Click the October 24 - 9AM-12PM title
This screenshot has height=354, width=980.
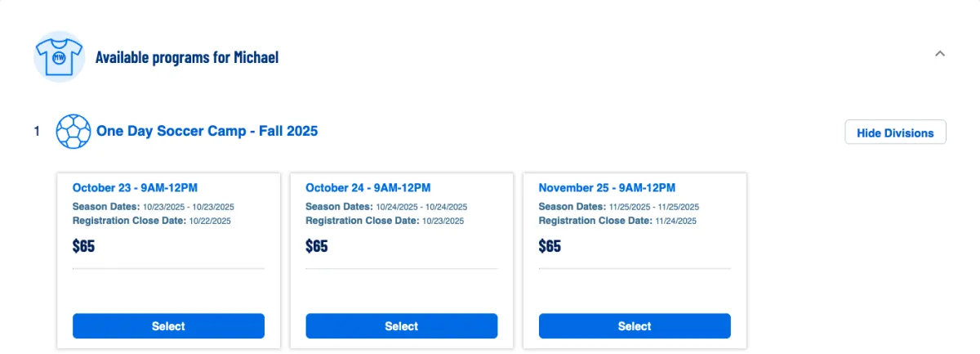[367, 188]
